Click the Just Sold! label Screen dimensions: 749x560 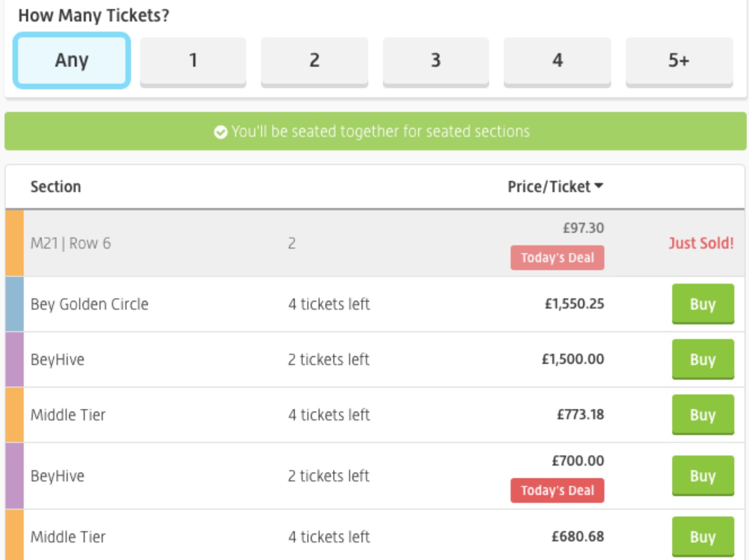point(701,243)
